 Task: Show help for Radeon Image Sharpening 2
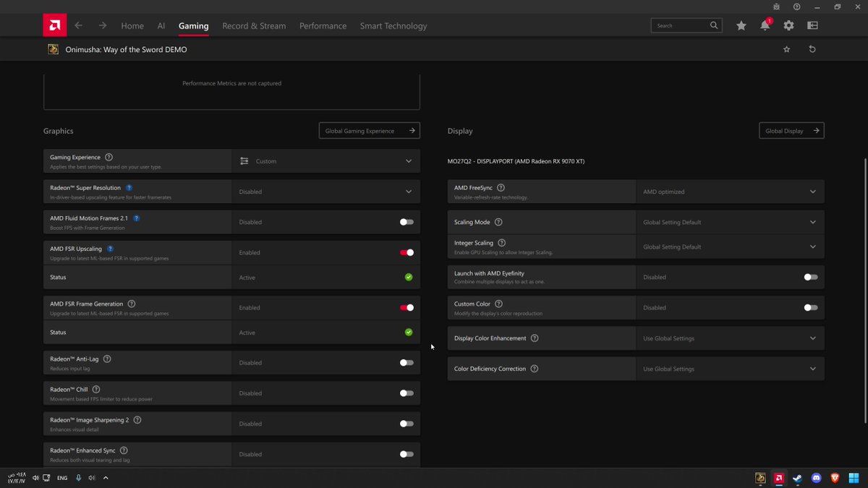click(x=137, y=419)
